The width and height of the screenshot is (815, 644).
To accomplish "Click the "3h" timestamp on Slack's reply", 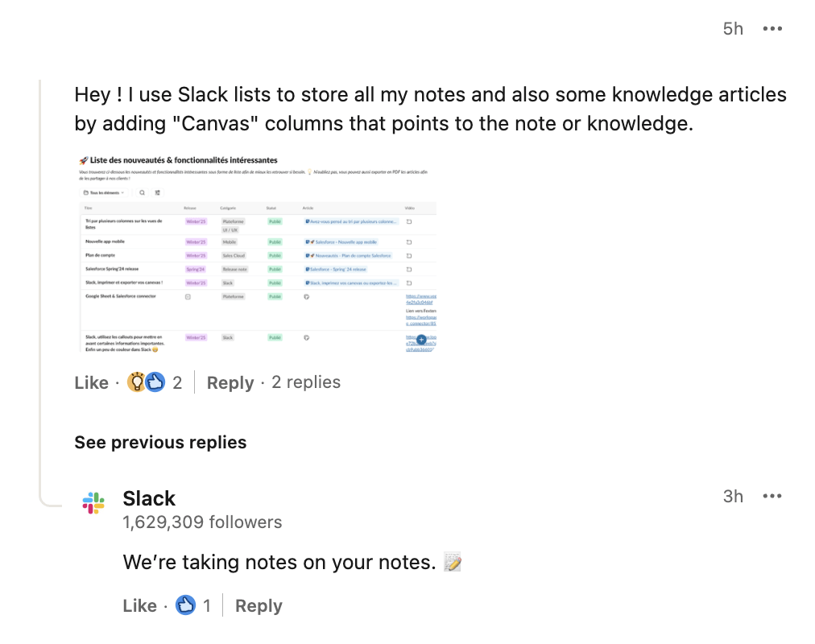I will 733,496.
